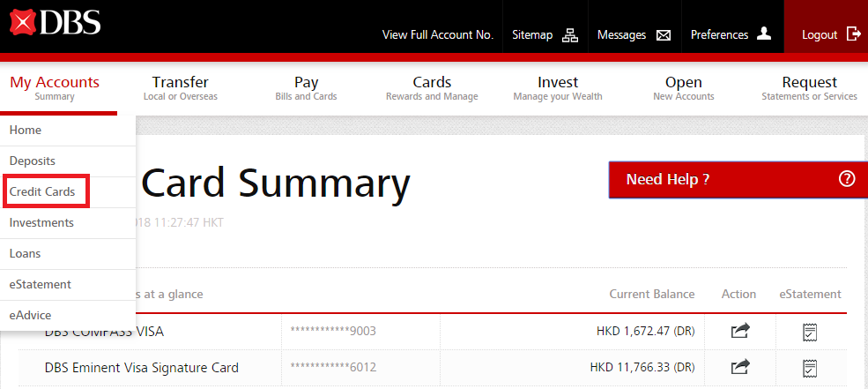The image size is (868, 389).
Task: Open the Request Statements or Services tab
Action: (809, 88)
